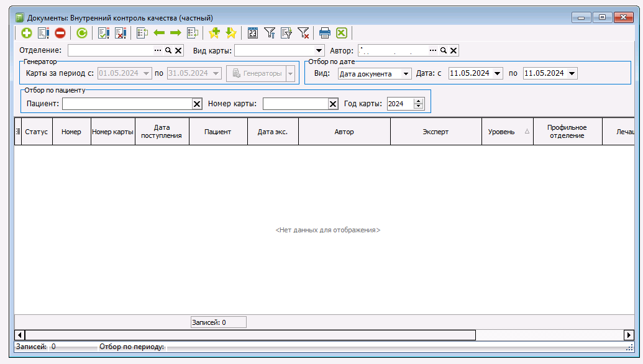The height and width of the screenshot is (364, 643).
Task: Click the green plus add document icon
Action: (x=26, y=34)
